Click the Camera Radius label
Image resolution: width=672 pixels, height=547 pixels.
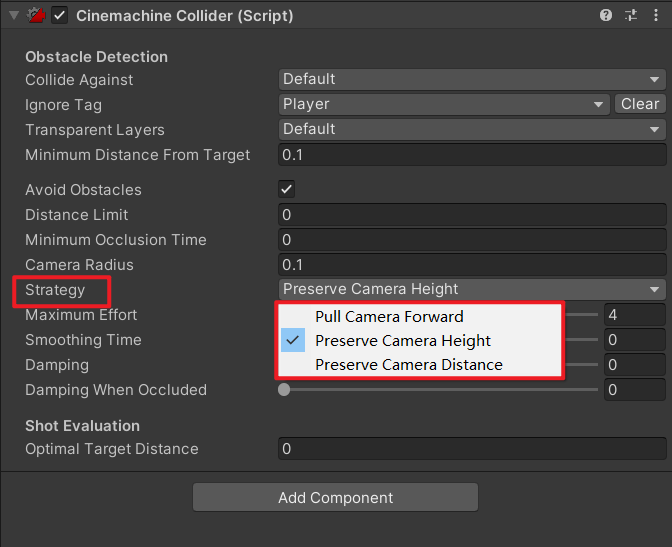click(x=79, y=264)
